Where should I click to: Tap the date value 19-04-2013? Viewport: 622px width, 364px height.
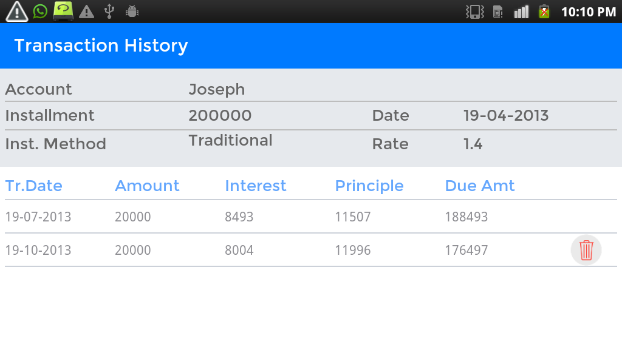(x=506, y=115)
